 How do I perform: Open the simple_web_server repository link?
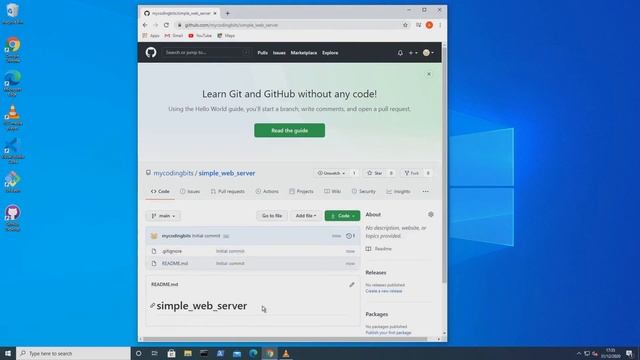click(x=227, y=173)
